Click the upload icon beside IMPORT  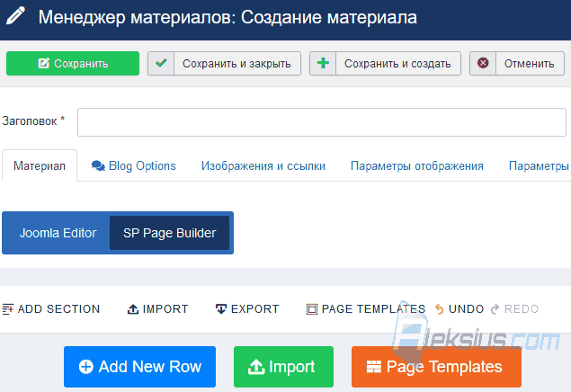133,309
